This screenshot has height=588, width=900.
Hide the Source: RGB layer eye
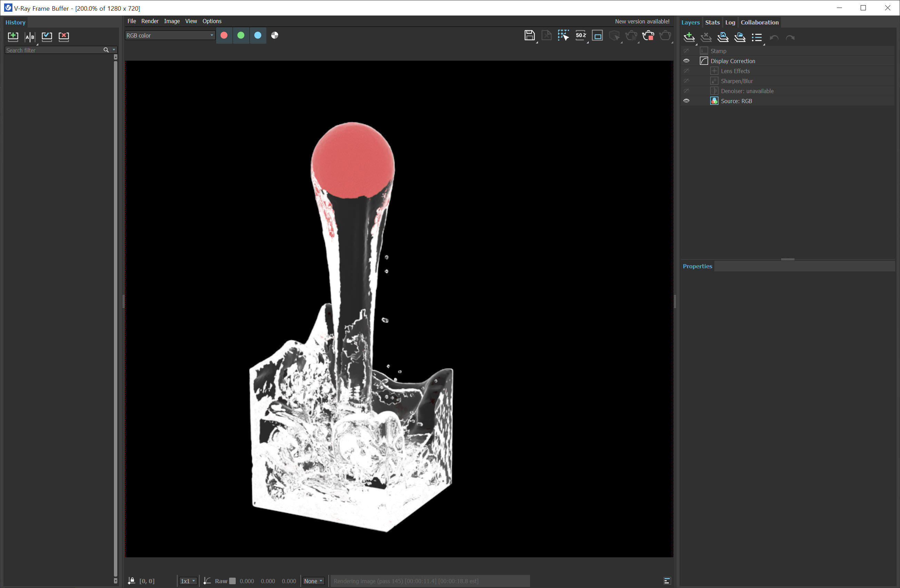point(686,101)
